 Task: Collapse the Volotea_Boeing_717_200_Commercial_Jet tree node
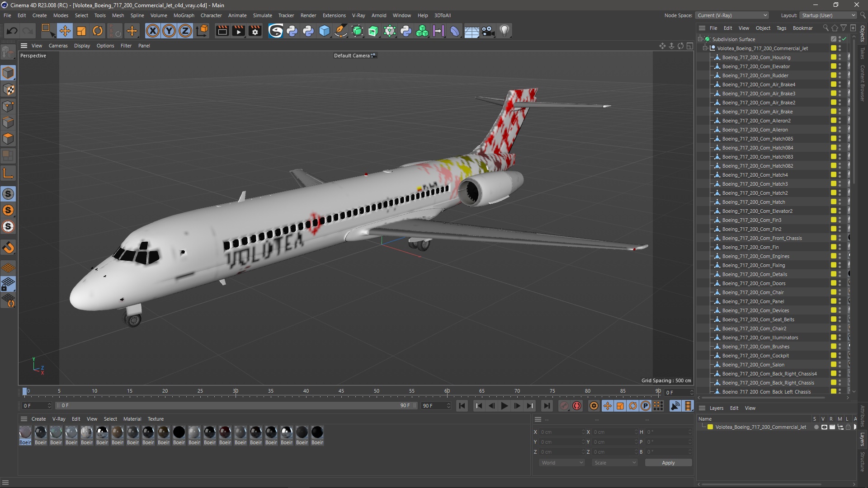pyautogui.click(x=705, y=48)
